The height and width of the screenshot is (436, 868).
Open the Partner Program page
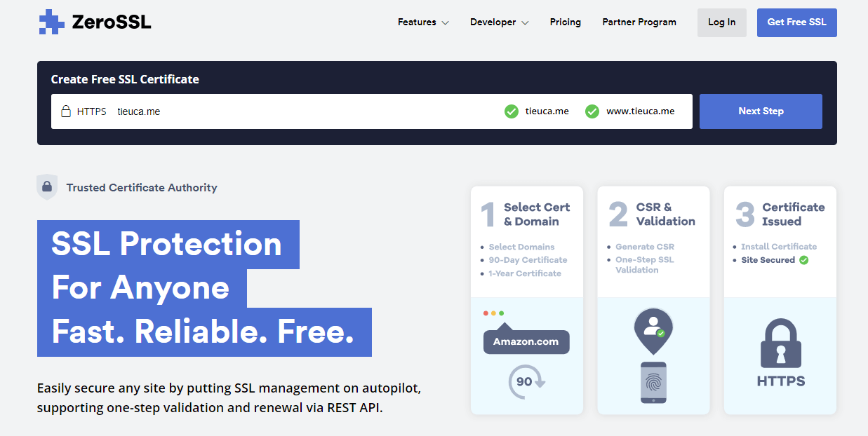pos(639,22)
